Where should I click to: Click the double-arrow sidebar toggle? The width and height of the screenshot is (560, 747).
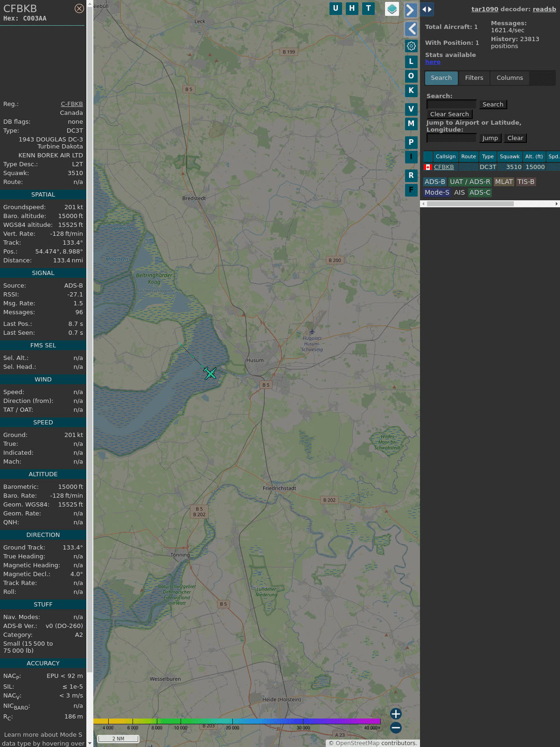[427, 9]
